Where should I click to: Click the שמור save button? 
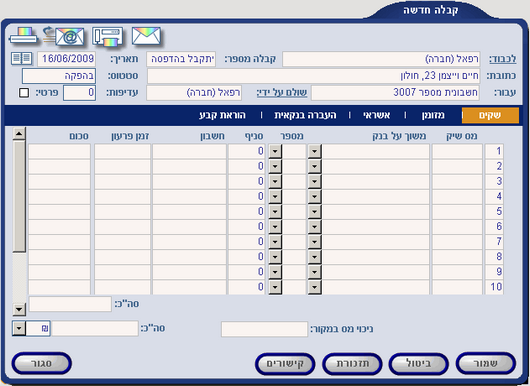[485, 364]
